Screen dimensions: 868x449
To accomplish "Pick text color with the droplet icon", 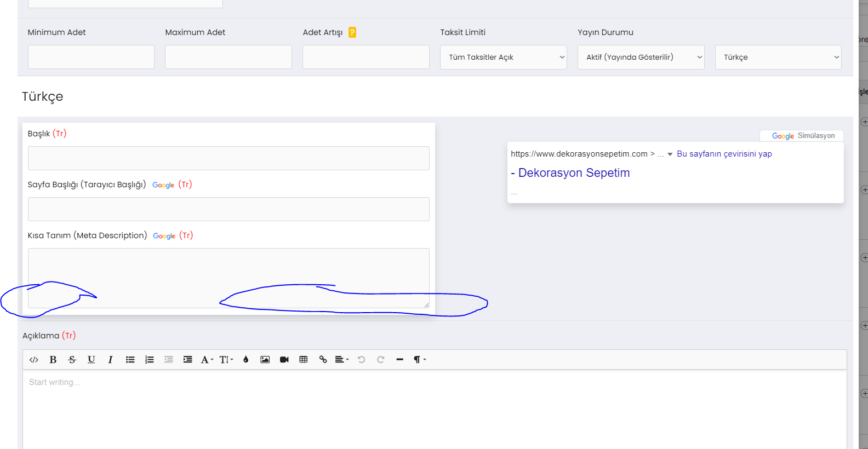I will click(246, 360).
